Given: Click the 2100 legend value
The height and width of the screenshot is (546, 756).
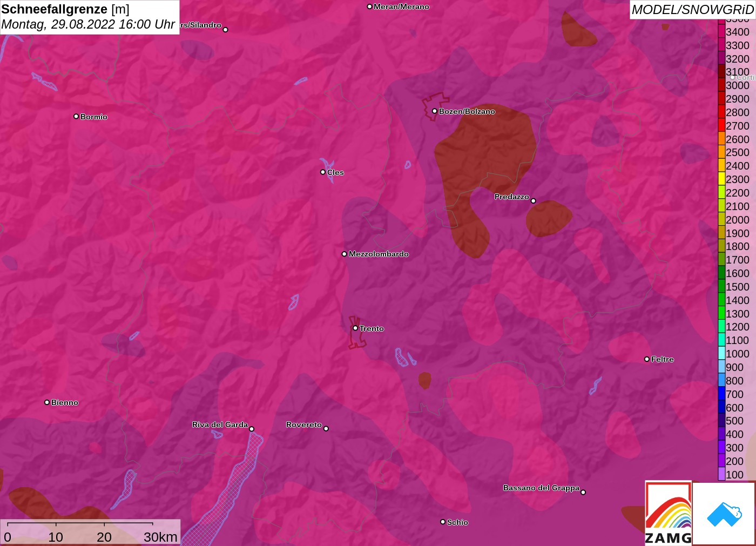Looking at the screenshot, I should pos(738,206).
